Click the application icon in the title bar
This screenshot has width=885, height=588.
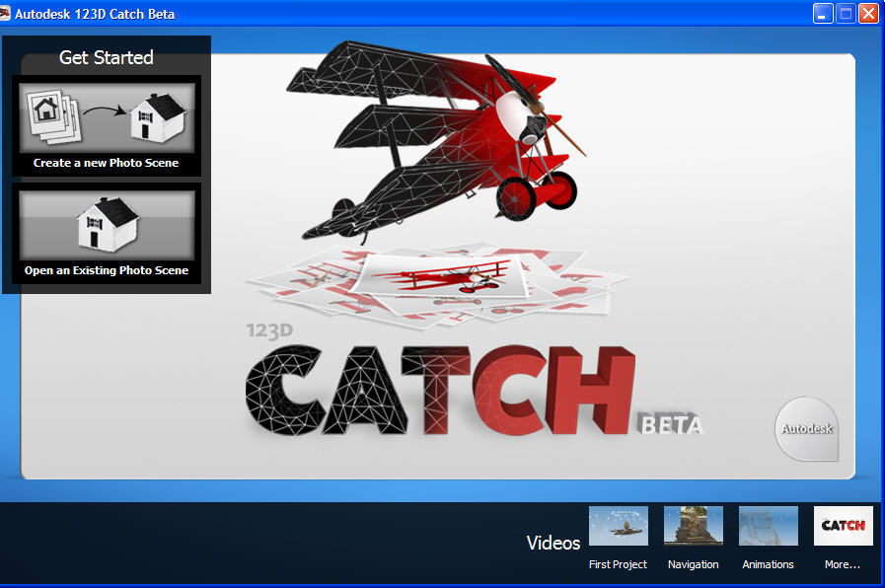click(x=6, y=14)
